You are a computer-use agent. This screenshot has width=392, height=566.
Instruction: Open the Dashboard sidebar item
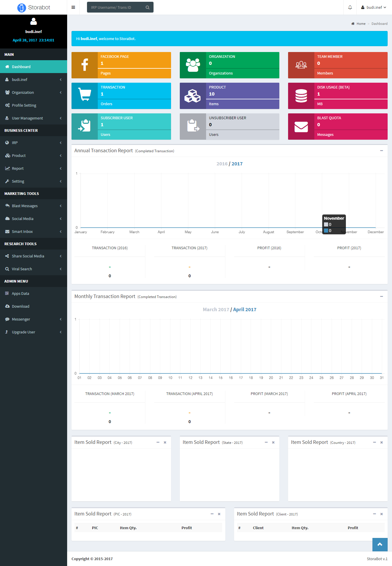pyautogui.click(x=34, y=67)
